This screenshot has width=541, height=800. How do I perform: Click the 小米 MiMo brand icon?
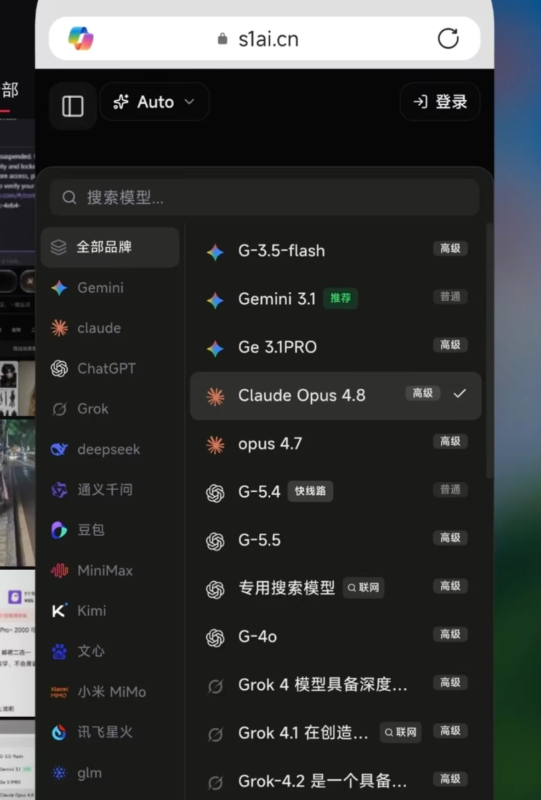pyautogui.click(x=59, y=692)
